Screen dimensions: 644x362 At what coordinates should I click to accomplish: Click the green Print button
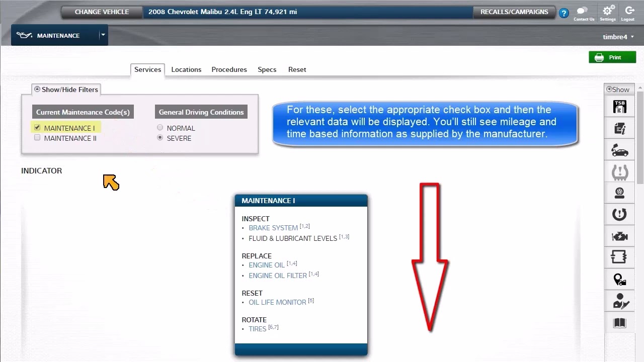(x=612, y=57)
